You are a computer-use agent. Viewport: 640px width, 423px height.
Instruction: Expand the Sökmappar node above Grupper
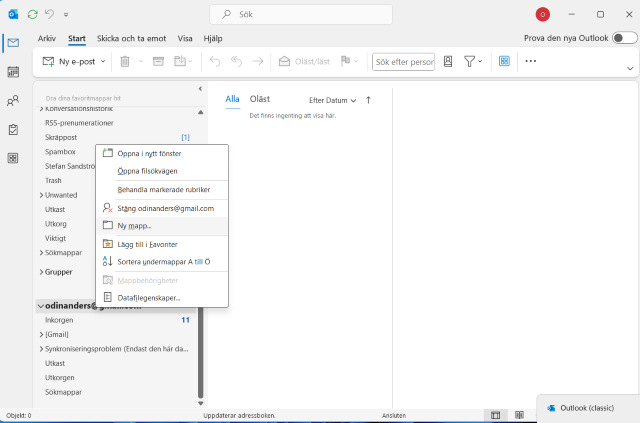click(x=41, y=253)
